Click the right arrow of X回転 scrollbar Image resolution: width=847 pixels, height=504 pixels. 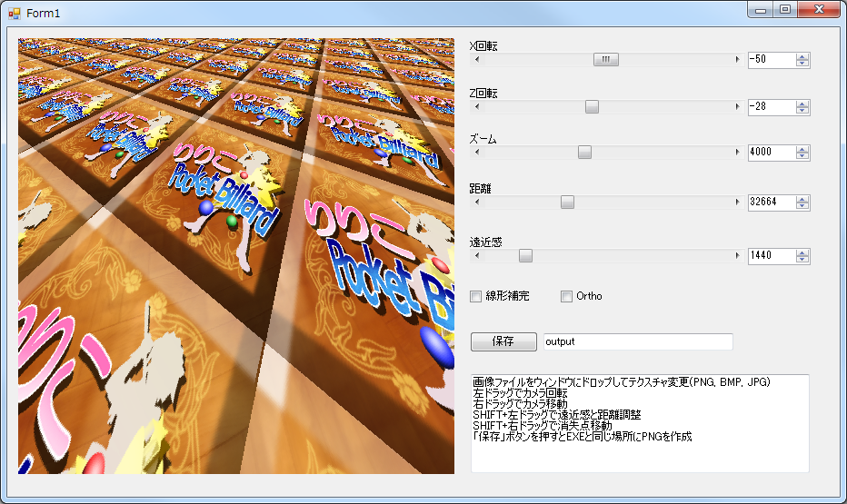pyautogui.click(x=737, y=59)
